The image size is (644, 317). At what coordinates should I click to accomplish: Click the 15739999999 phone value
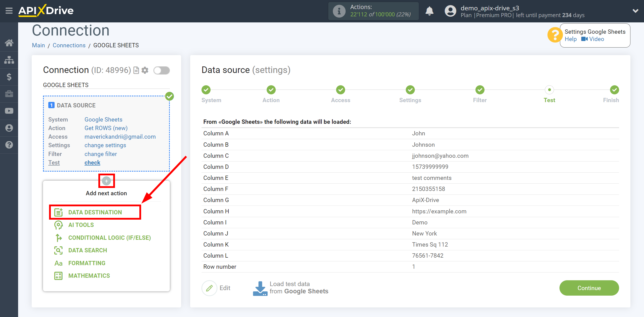430,167
